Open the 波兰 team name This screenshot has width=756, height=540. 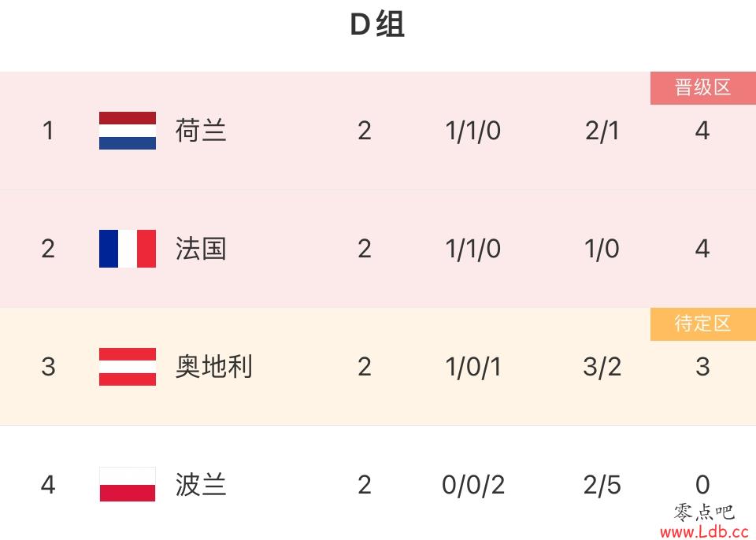pos(201,485)
